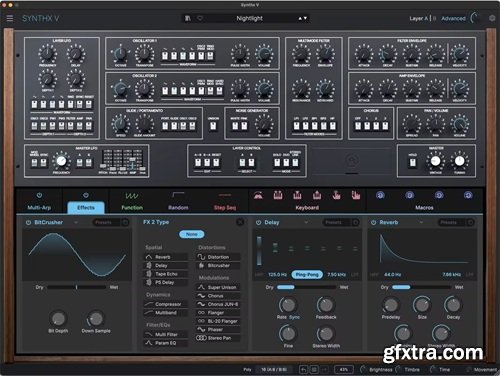Click the Effects tab power icon
The width and height of the screenshot is (500, 376).
tap(86, 195)
